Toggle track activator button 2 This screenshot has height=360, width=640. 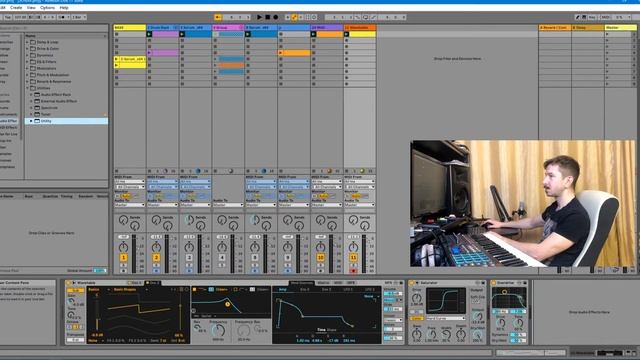click(156, 258)
